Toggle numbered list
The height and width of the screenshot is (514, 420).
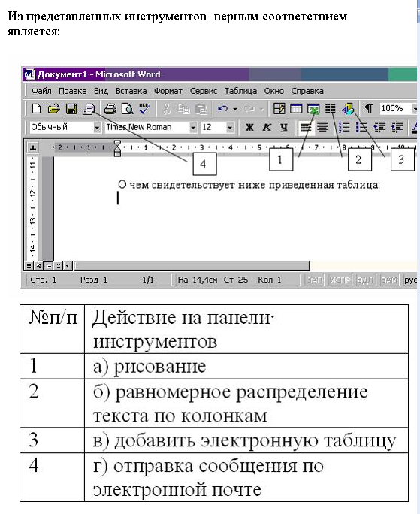click(x=344, y=127)
